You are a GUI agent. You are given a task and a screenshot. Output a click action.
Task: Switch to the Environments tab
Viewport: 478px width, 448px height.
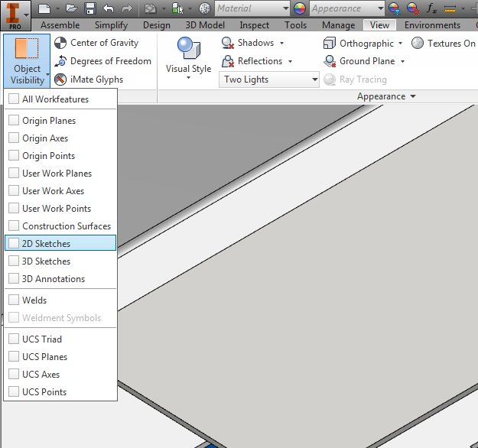[x=432, y=25]
